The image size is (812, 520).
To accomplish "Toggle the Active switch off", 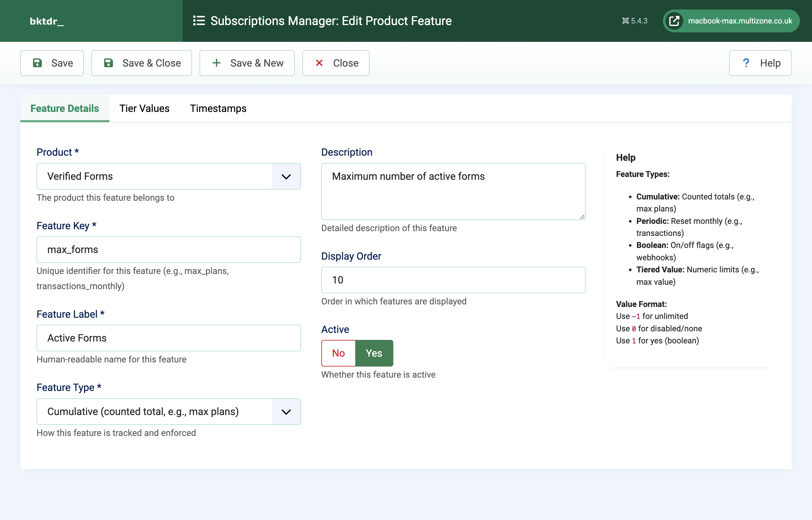I will (338, 353).
